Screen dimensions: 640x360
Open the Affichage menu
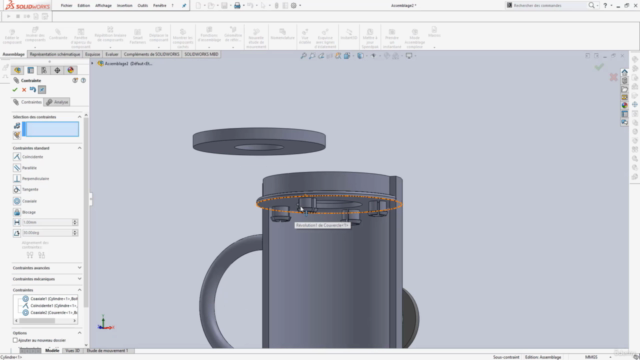pos(103,6)
